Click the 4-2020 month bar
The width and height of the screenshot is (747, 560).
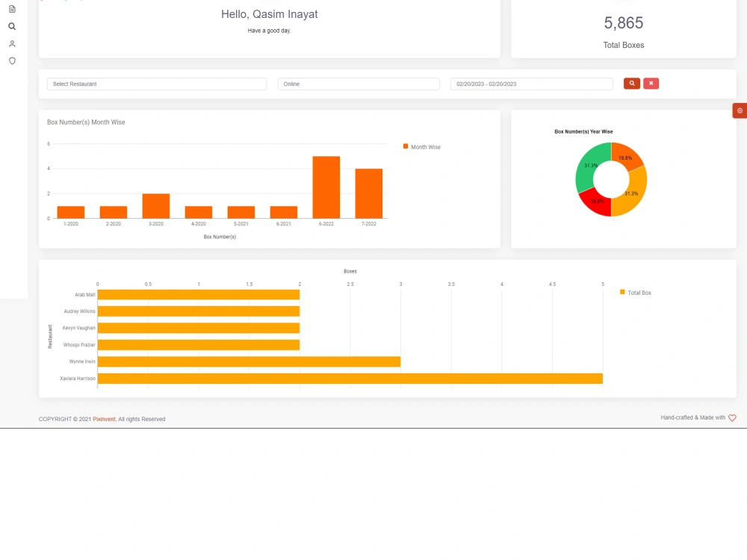pyautogui.click(x=199, y=212)
